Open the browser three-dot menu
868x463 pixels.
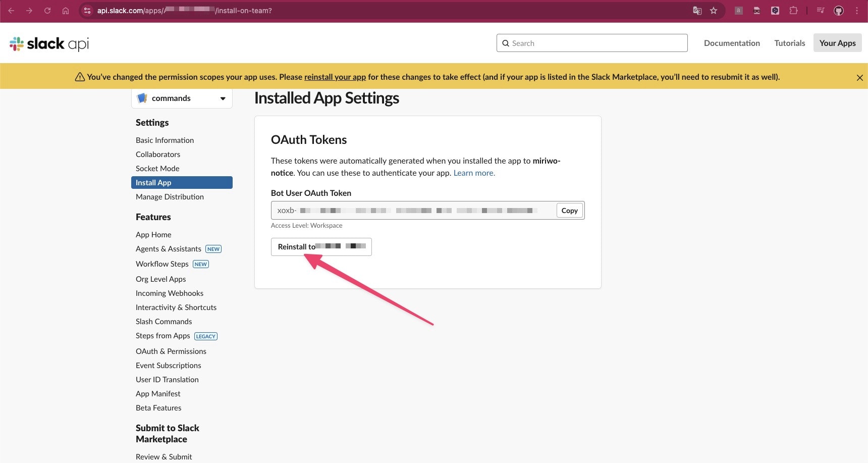857,11
